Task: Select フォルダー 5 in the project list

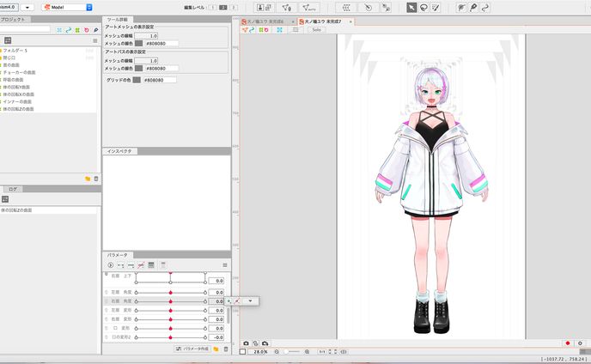Action: 15,50
